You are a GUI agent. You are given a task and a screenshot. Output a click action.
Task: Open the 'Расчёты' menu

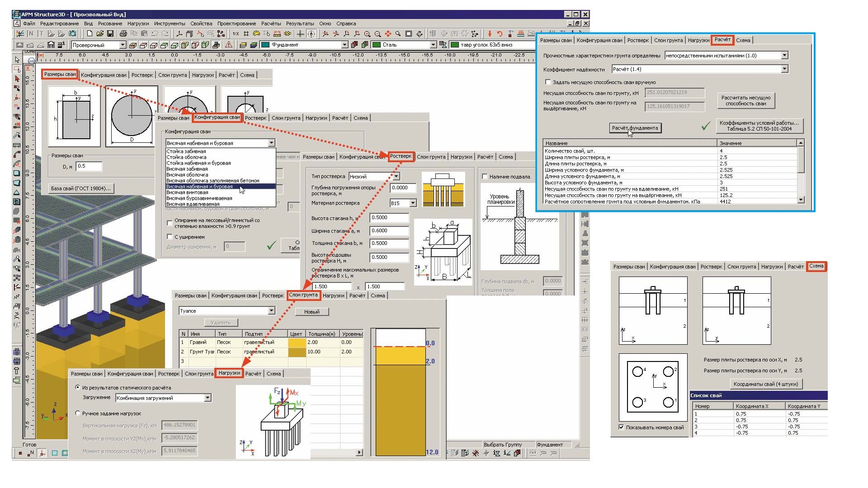click(271, 23)
